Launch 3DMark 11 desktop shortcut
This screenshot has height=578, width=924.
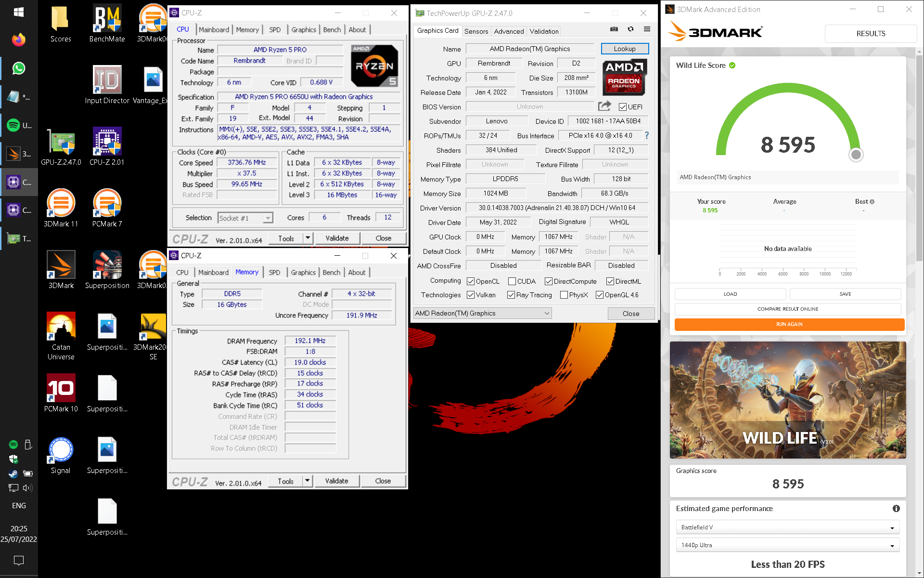click(x=61, y=209)
